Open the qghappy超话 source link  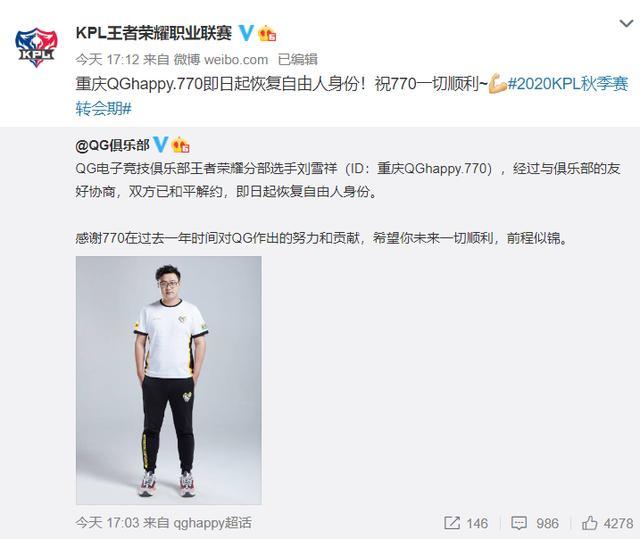[x=212, y=523]
